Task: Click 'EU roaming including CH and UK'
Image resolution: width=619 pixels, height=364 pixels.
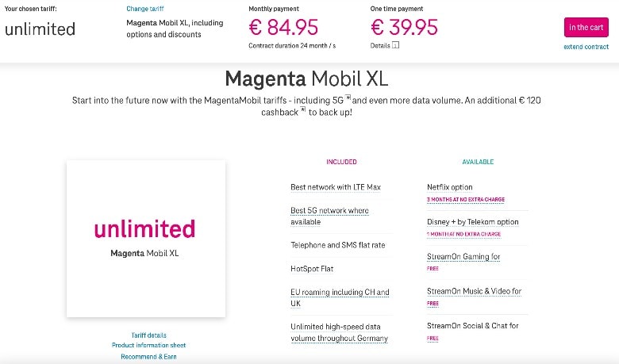Action: [x=340, y=297]
